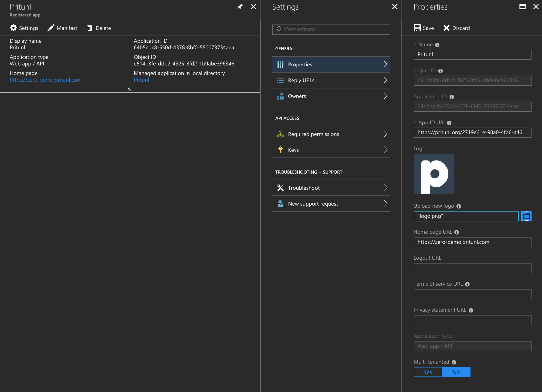Expand the Properties row chevron

point(386,64)
